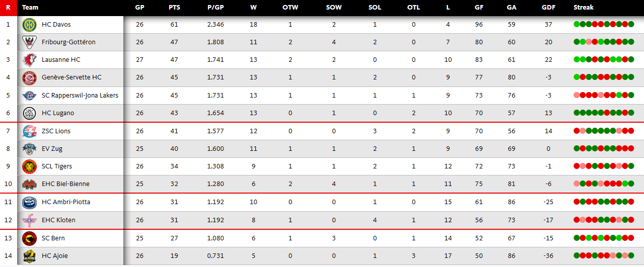Click the HC Lugano team logo
644x267 pixels.
(29, 113)
